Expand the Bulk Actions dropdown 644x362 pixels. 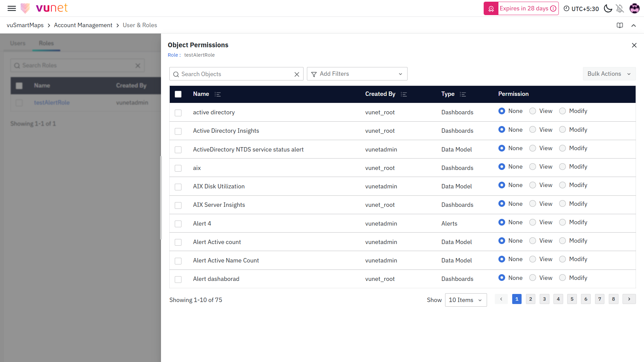pyautogui.click(x=609, y=74)
